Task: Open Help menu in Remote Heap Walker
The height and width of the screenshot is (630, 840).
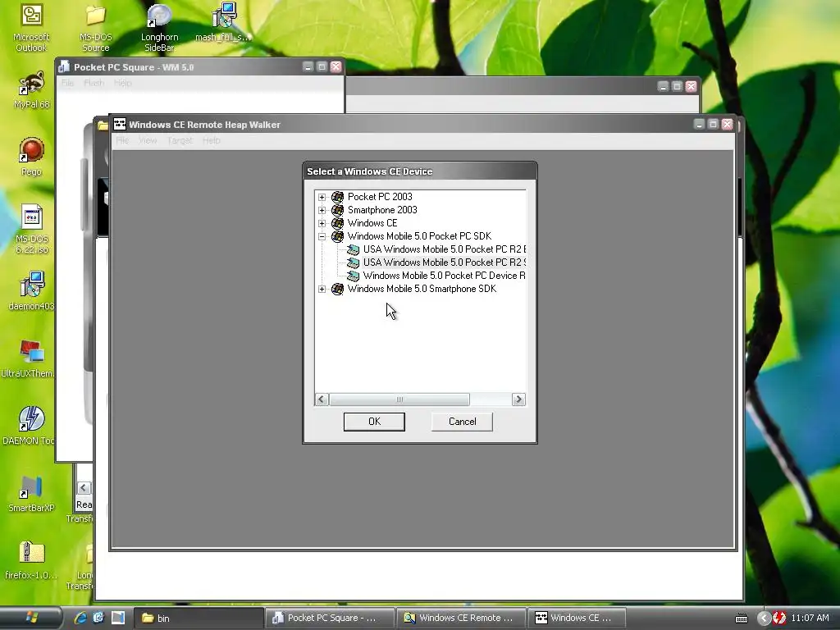Action: 211,140
